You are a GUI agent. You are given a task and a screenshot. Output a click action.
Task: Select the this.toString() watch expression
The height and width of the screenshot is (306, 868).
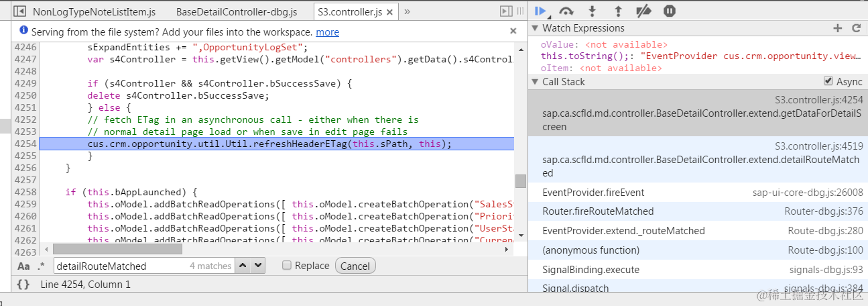point(702,56)
